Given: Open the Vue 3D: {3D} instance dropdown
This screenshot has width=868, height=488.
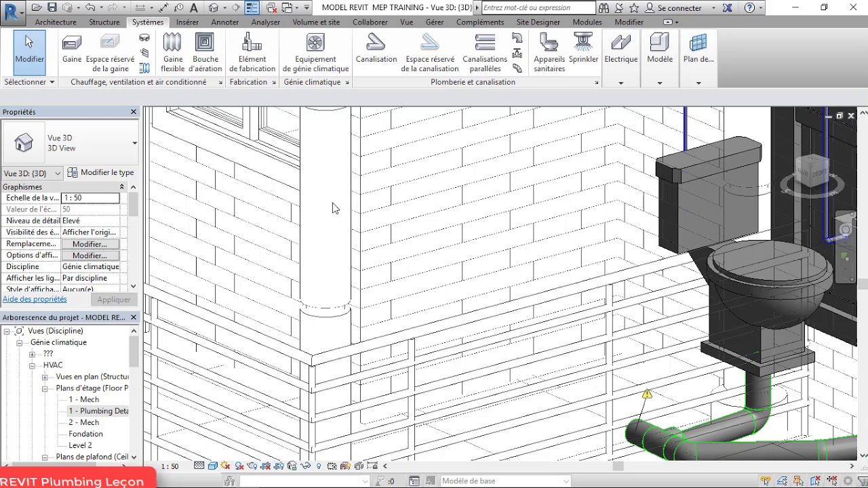Looking at the screenshot, I should (x=33, y=174).
